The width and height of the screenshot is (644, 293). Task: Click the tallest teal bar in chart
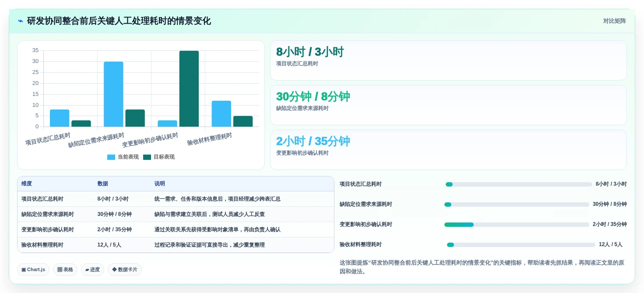[x=189, y=89]
